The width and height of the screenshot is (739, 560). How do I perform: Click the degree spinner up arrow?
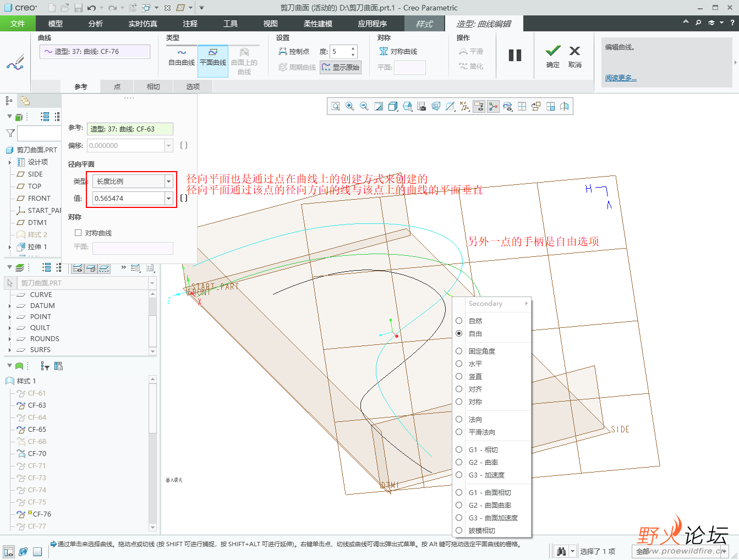(353, 48)
